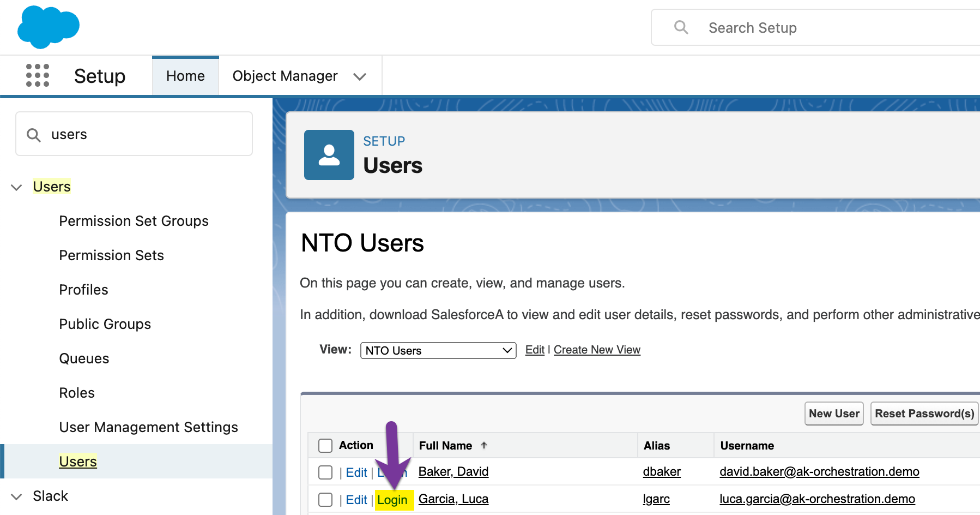Click the Alias column header
Screen dimensions: 980x515
click(657, 446)
